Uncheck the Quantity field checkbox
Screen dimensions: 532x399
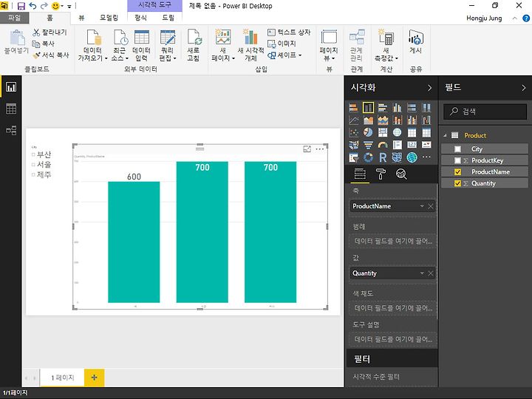[x=457, y=183]
